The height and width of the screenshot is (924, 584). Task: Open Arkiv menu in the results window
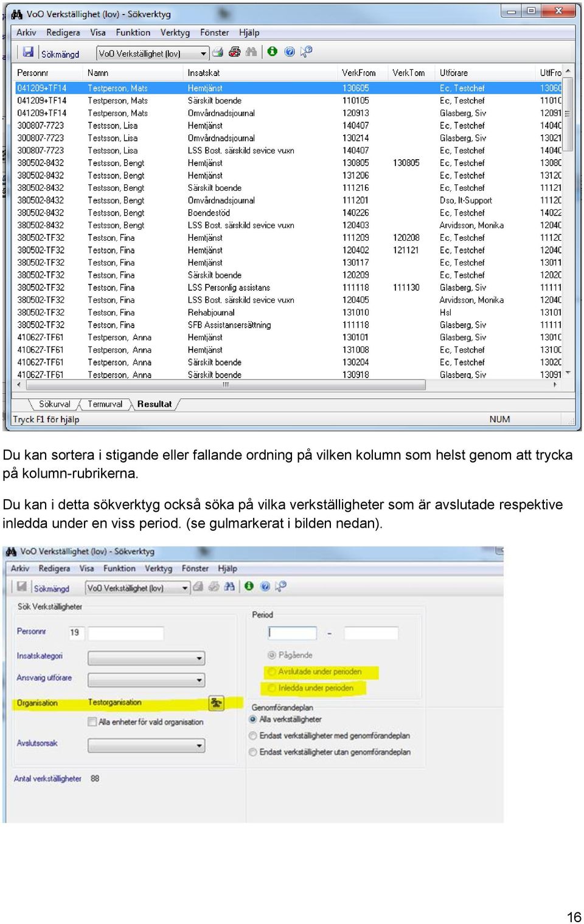coord(26,33)
